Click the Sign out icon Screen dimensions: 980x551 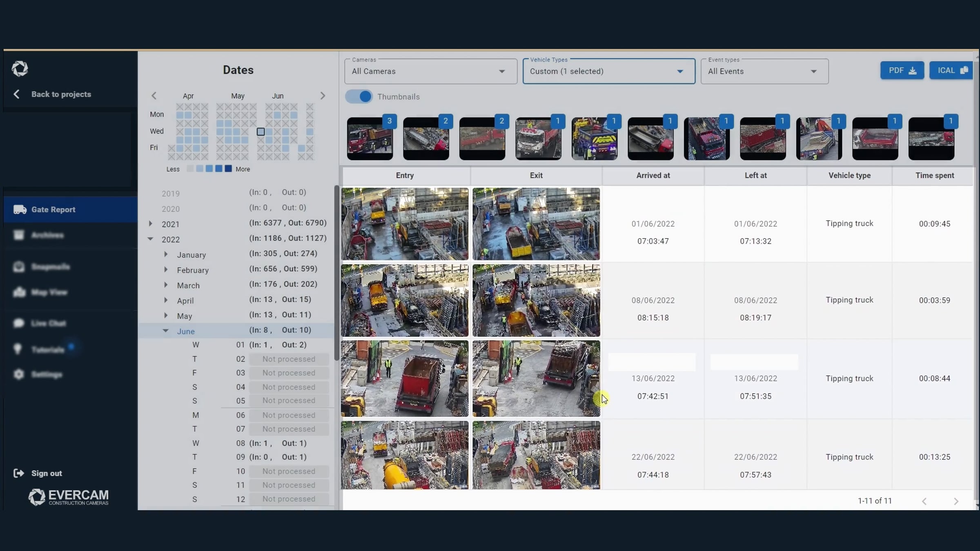(19, 473)
